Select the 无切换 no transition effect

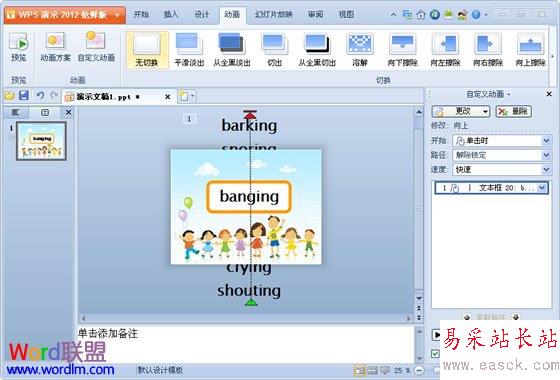click(x=147, y=50)
